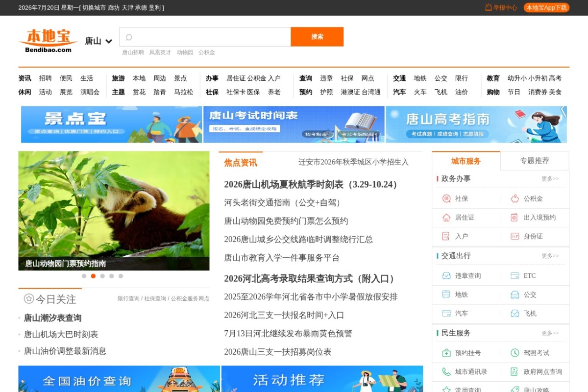Open the 举报中心 link
Viewport: 588px width, 392px height.
(505, 7)
